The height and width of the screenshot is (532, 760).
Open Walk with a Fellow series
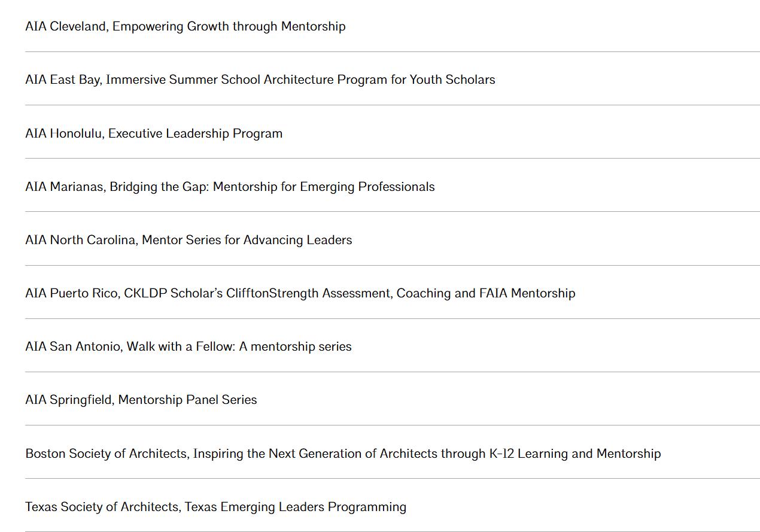pyautogui.click(x=189, y=346)
